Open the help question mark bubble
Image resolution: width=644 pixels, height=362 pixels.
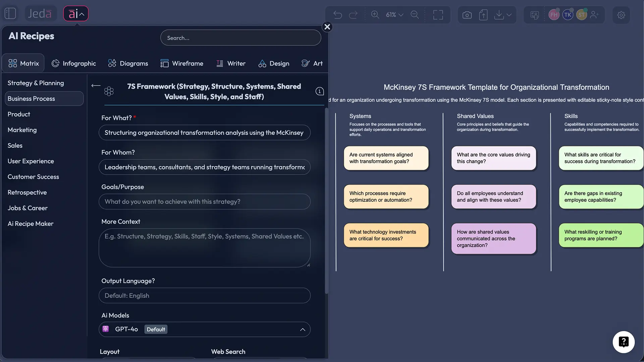click(x=624, y=342)
